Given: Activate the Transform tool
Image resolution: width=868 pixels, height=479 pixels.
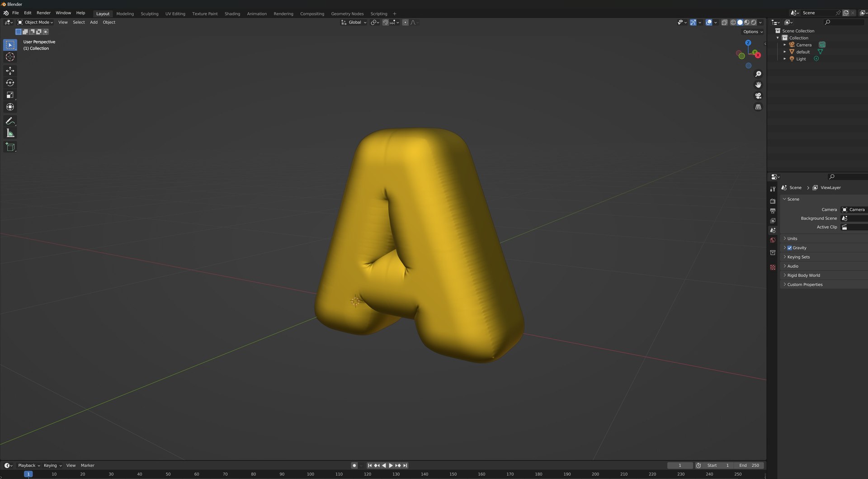Looking at the screenshot, I should pyautogui.click(x=10, y=107).
